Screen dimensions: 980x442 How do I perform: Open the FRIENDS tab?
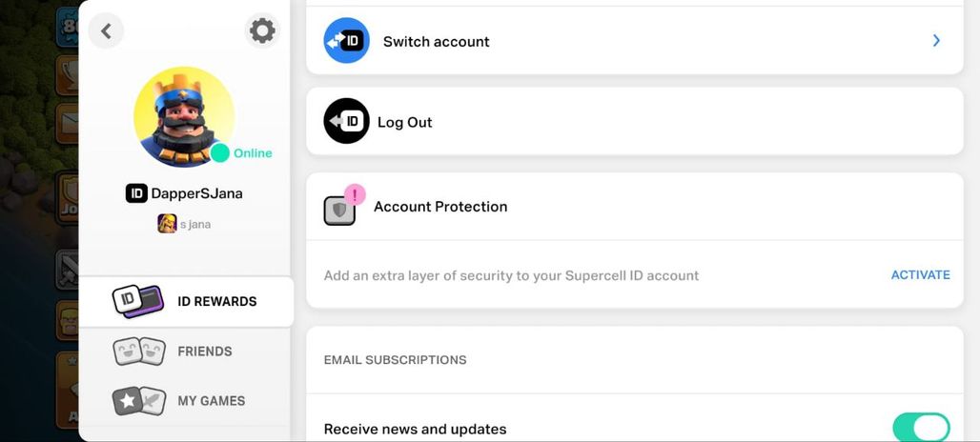click(184, 352)
